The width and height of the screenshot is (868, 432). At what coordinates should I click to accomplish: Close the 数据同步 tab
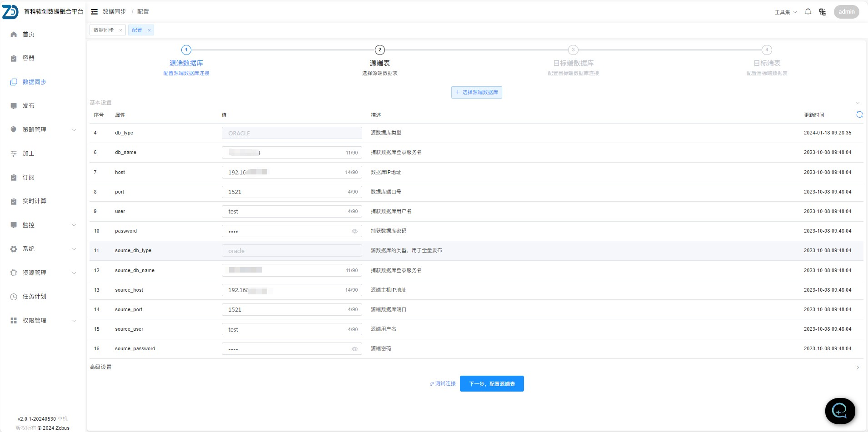pos(120,30)
